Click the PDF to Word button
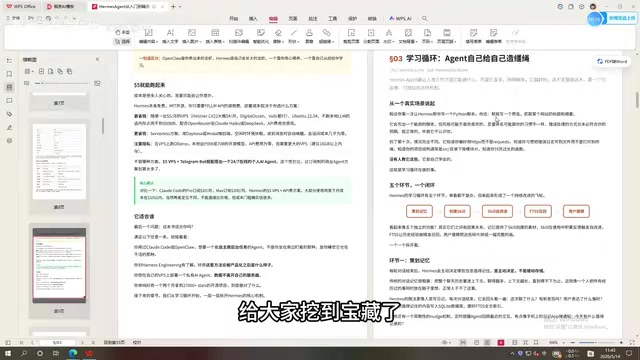The height and width of the screenshot is (360, 640). click(x=612, y=62)
